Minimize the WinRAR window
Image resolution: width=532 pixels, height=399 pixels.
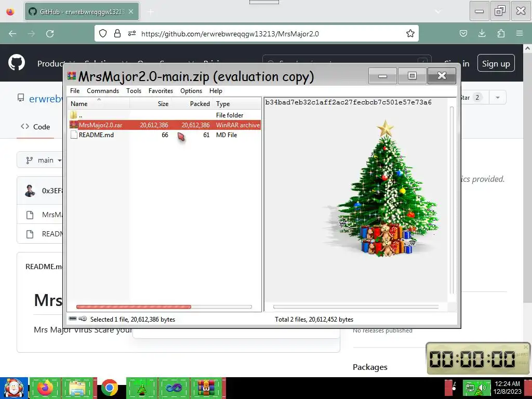pyautogui.click(x=382, y=75)
